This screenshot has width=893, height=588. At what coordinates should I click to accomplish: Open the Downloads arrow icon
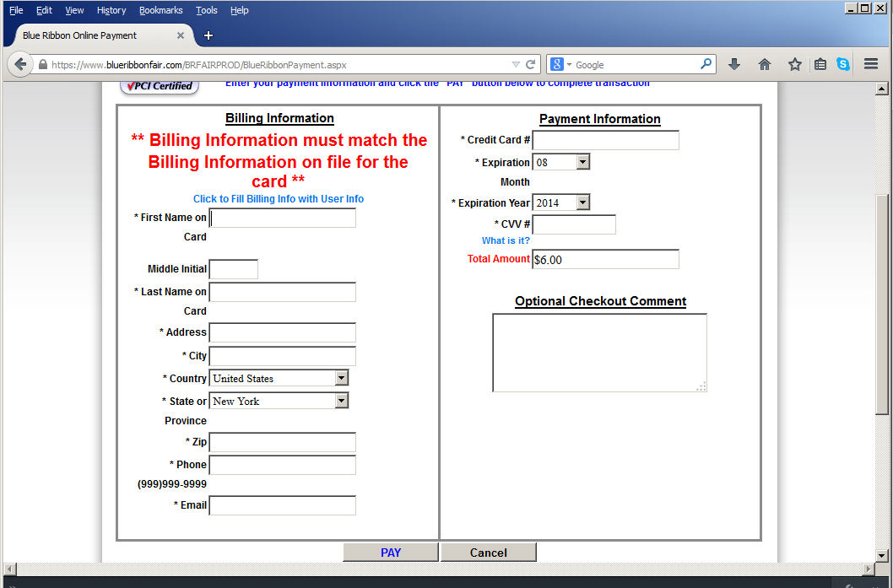(x=734, y=64)
